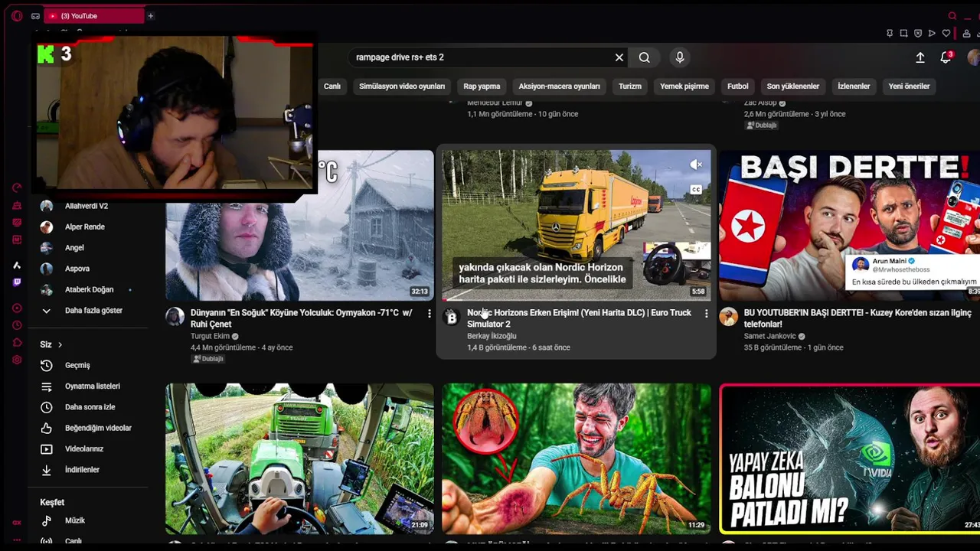Clear the YouTube search box text
The width and height of the screenshot is (980, 551).
coord(619,57)
